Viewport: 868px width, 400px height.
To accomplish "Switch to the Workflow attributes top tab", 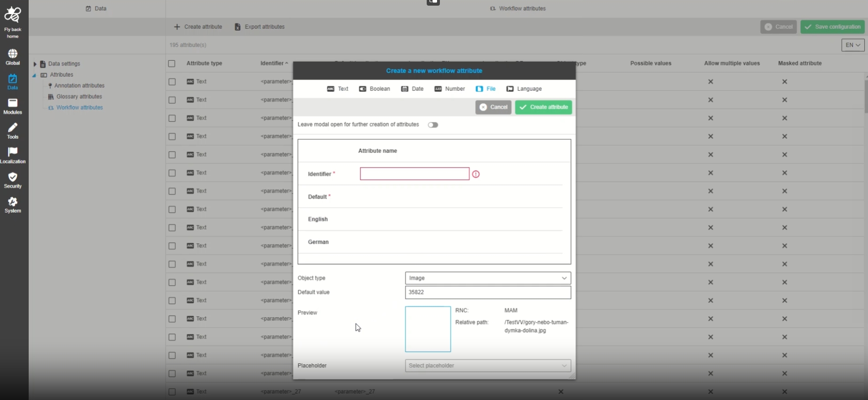I will [518, 8].
